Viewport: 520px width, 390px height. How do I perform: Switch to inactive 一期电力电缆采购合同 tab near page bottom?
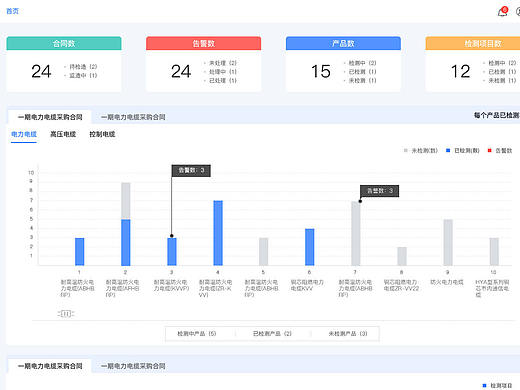(x=133, y=366)
